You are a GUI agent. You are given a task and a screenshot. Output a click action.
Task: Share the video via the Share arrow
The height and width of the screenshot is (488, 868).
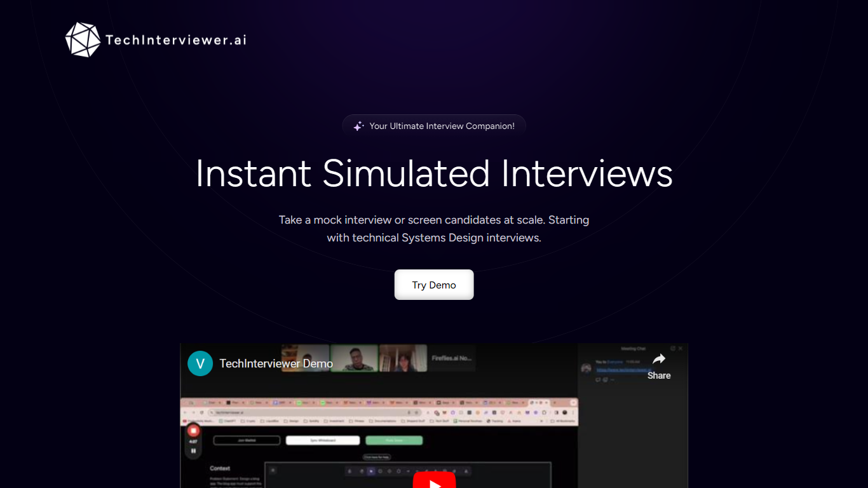coord(659,365)
